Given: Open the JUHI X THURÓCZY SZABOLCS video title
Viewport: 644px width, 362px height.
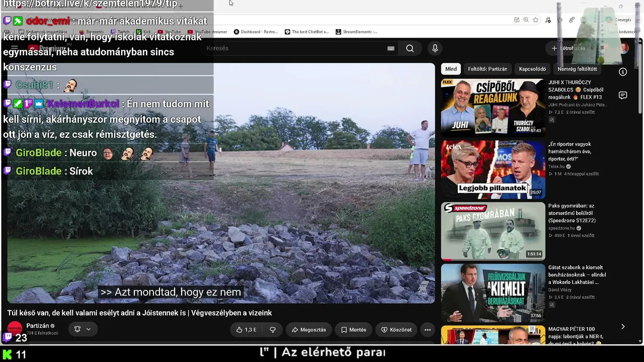Looking at the screenshot, I should point(576,89).
